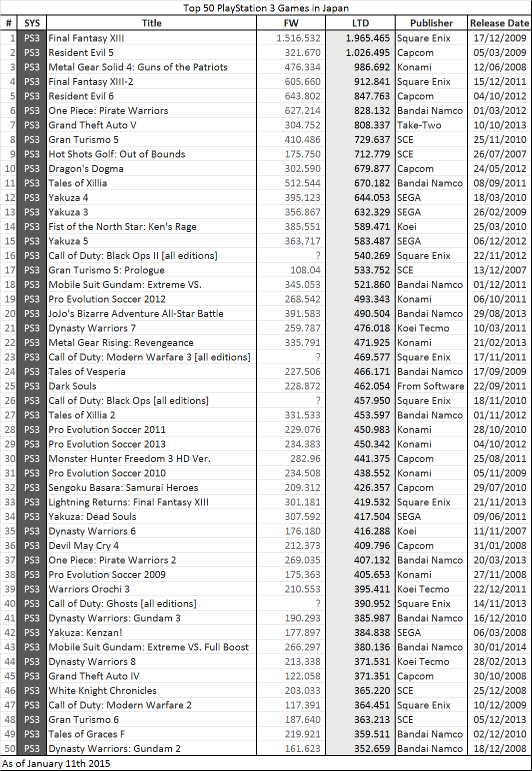Image resolution: width=532 pixels, height=771 pixels.
Task: Select the 'Final Fantasy XIII-2' cell
Action: click(x=151, y=81)
